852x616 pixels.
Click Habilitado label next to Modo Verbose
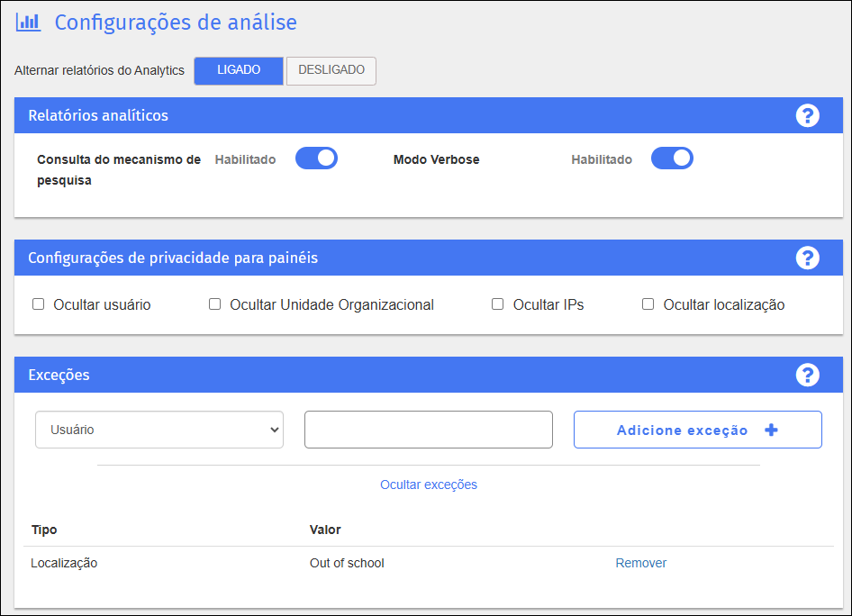point(602,159)
